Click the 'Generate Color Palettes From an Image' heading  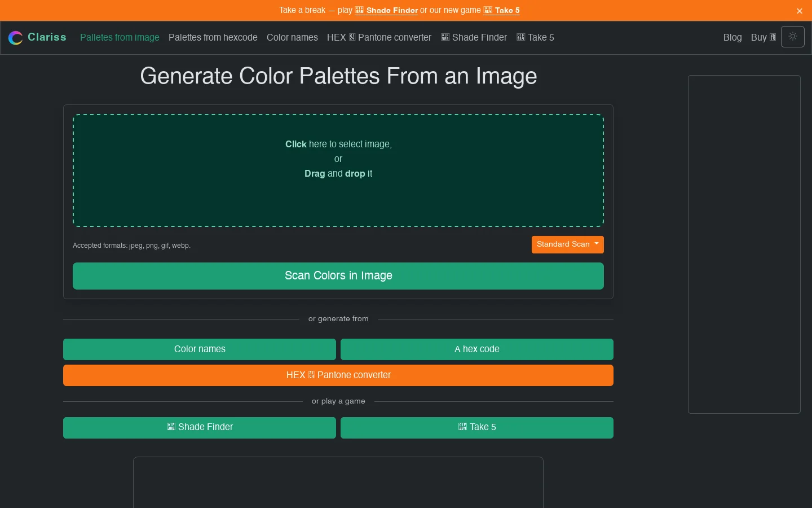338,76
